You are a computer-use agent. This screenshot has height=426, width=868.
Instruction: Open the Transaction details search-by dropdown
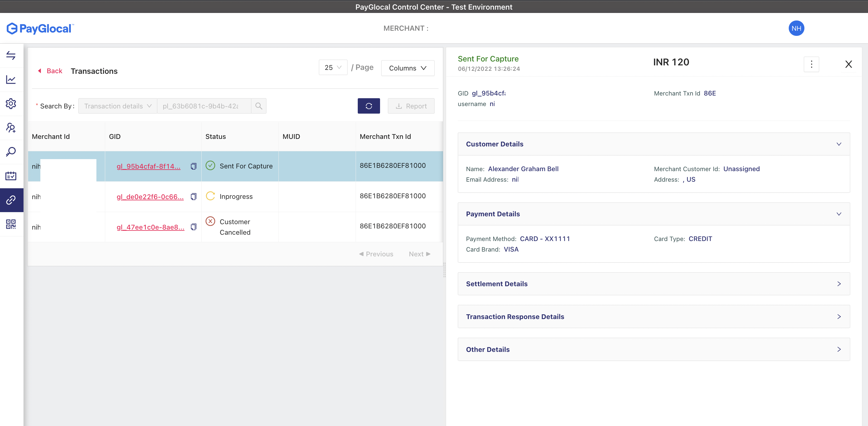(117, 106)
